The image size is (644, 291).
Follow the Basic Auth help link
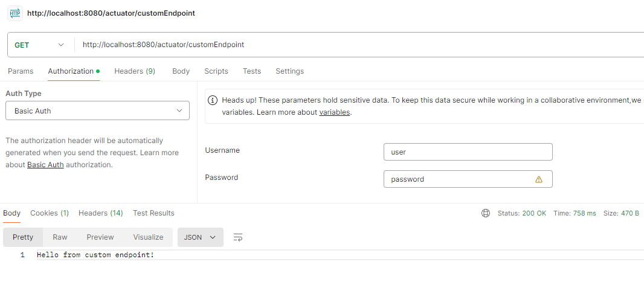pyautogui.click(x=45, y=165)
